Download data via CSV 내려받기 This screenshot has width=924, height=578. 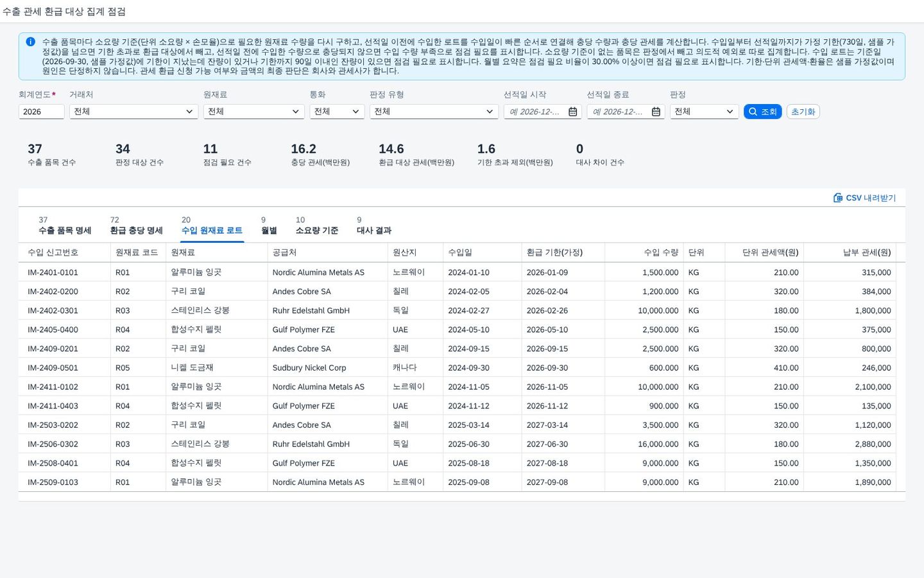[864, 198]
